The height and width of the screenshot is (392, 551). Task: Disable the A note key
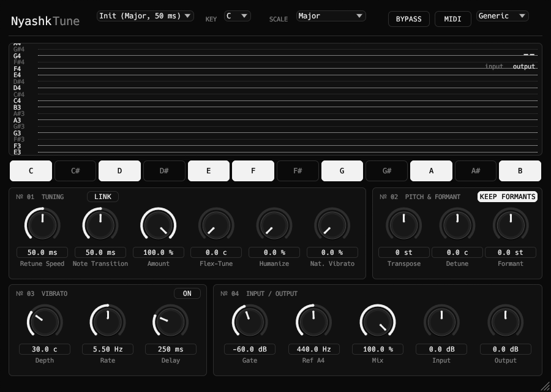(431, 171)
